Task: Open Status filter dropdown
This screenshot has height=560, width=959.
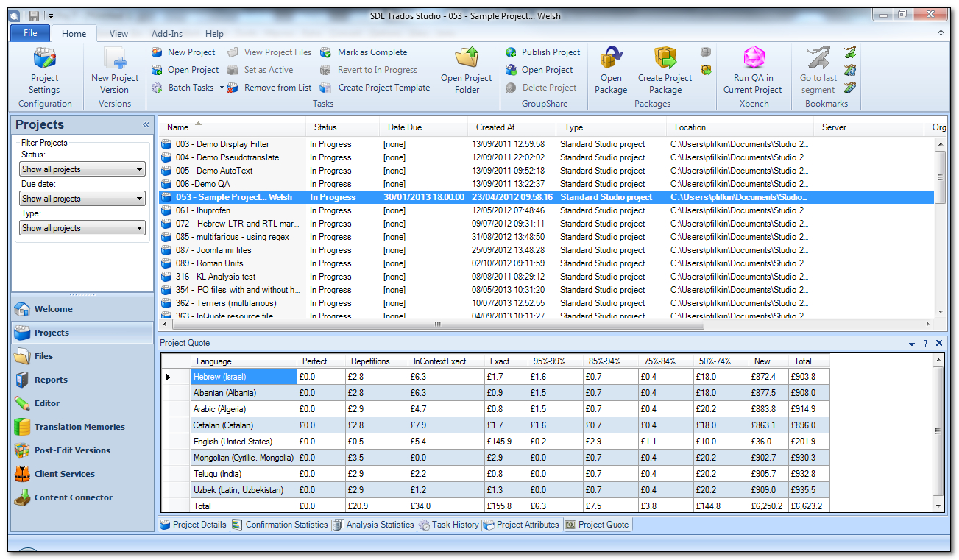Action: coord(82,169)
